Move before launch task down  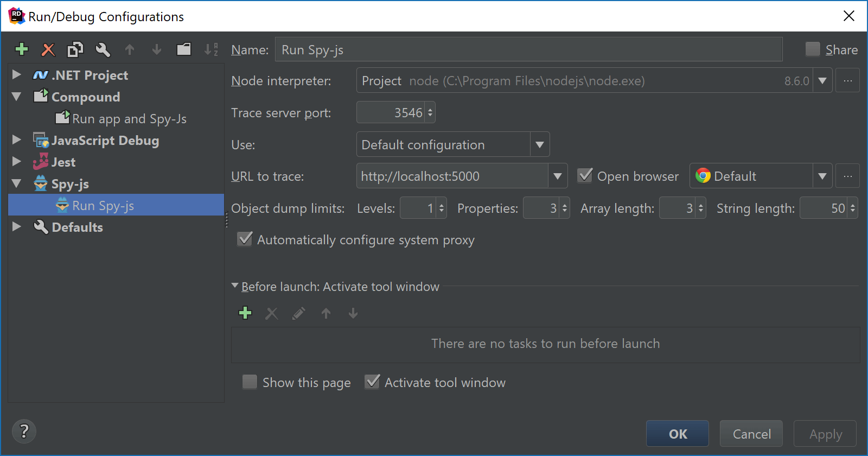click(x=353, y=313)
